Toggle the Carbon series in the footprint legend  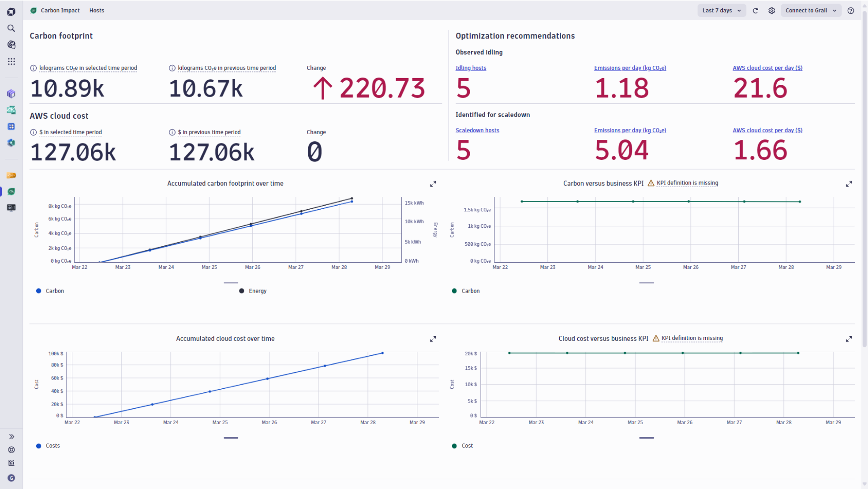(50, 290)
